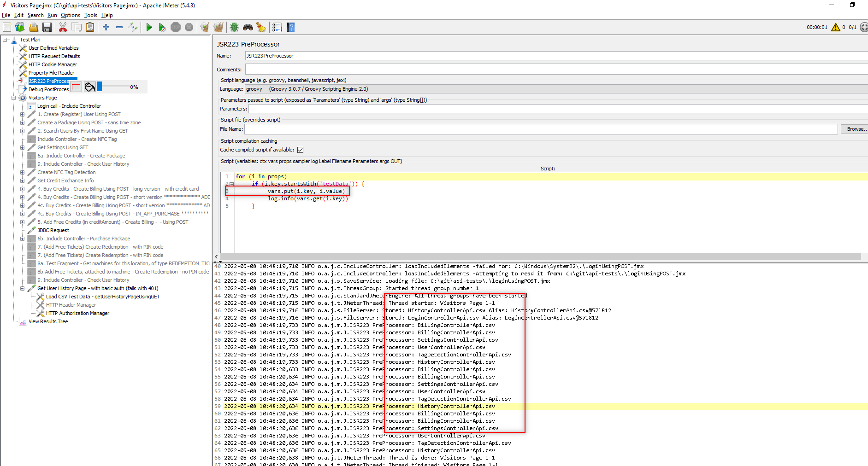Click the 0% opacity slider handle
The height and width of the screenshot is (466, 868).
point(100,87)
